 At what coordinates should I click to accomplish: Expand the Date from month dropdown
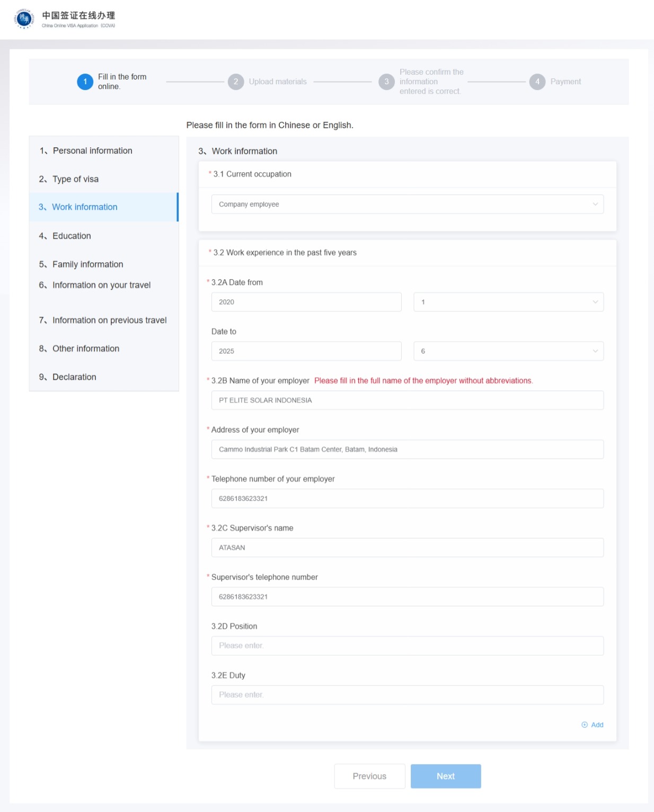(508, 302)
